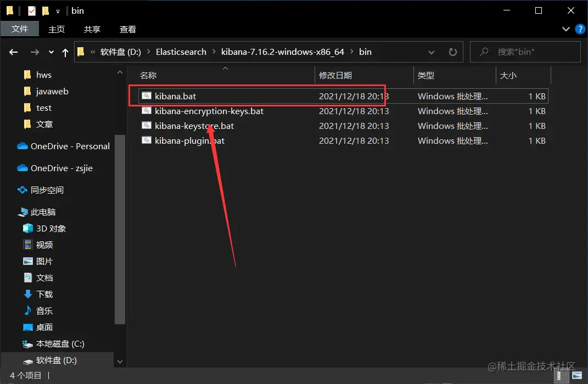The width and height of the screenshot is (588, 384).
Task: Click the navigation pane scrollbar thumb
Action: pos(120,229)
